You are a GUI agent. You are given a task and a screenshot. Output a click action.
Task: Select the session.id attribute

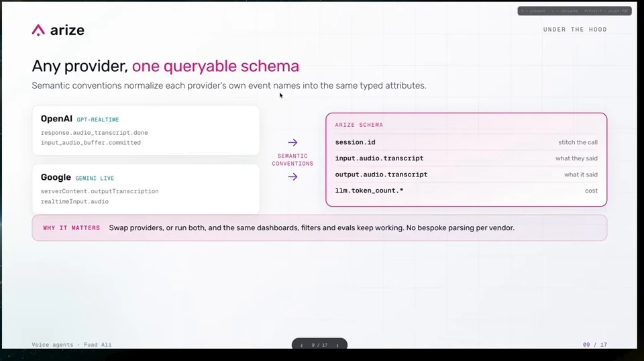point(356,142)
